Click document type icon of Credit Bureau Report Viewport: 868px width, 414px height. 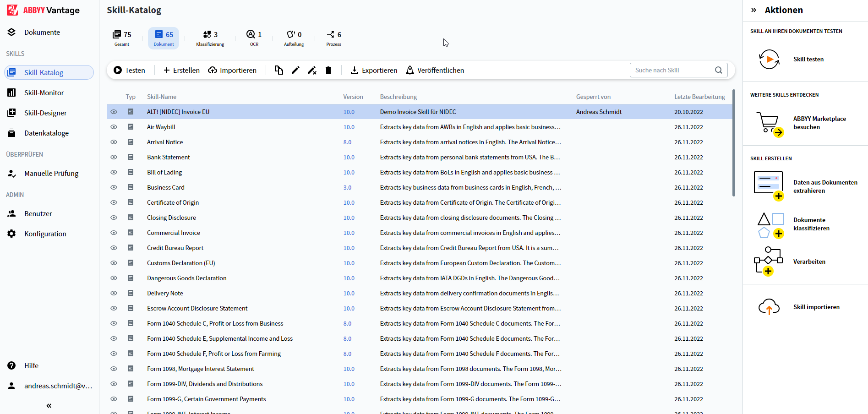pos(131,248)
